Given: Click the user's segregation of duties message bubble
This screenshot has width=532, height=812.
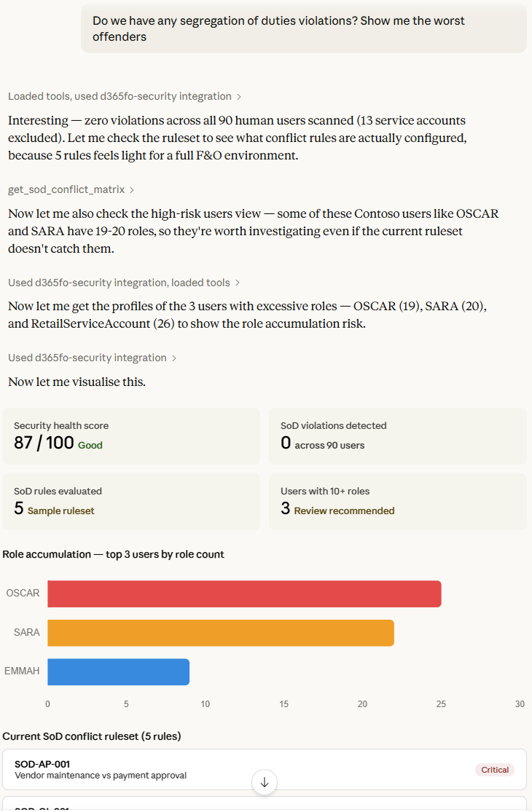Looking at the screenshot, I should [x=303, y=28].
